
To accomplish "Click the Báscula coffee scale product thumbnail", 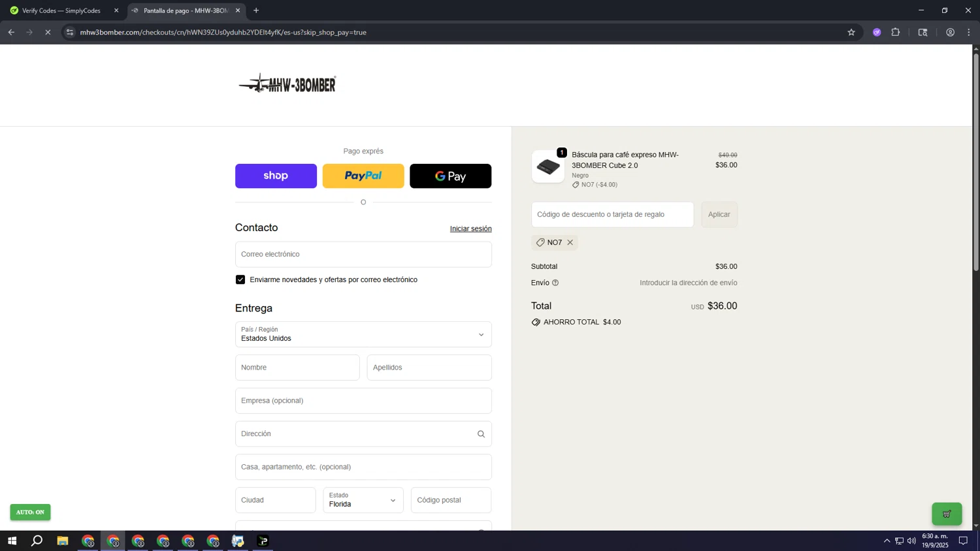I will pos(547,166).
